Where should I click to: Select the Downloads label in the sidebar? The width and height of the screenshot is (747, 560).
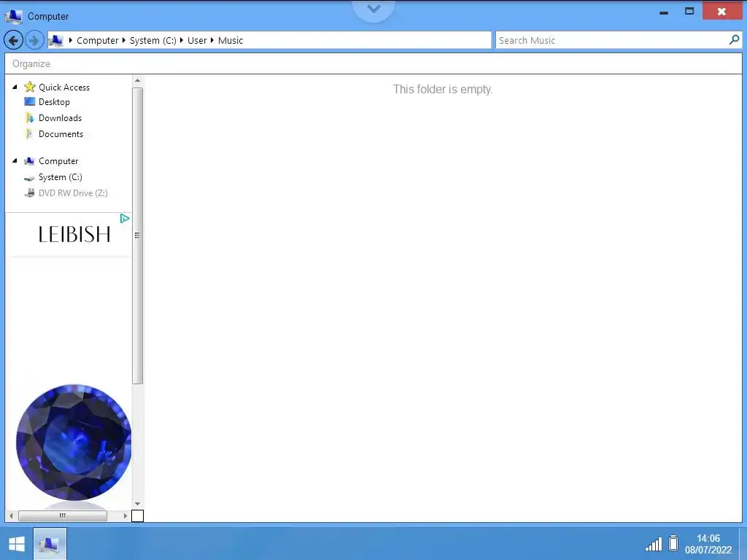point(60,118)
